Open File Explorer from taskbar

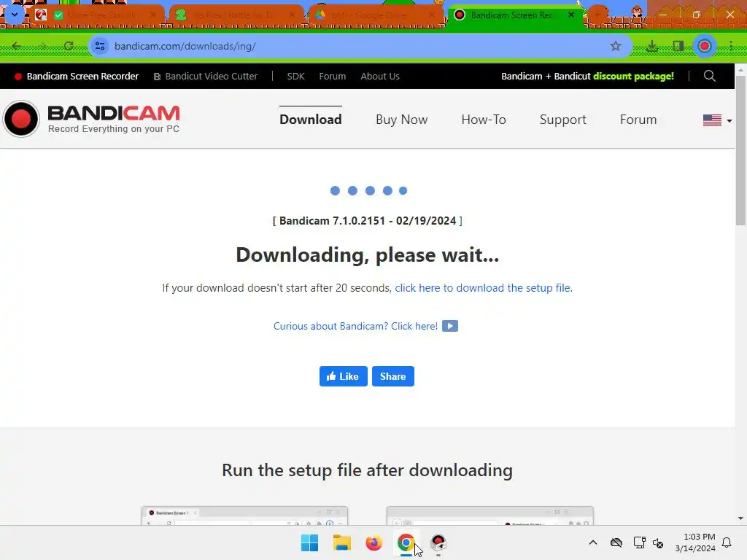(x=341, y=542)
